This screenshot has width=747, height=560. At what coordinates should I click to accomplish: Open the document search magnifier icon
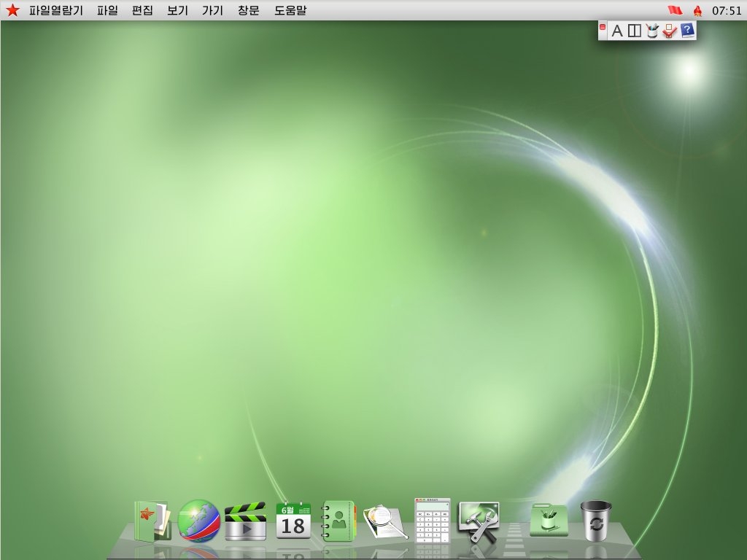click(x=384, y=519)
